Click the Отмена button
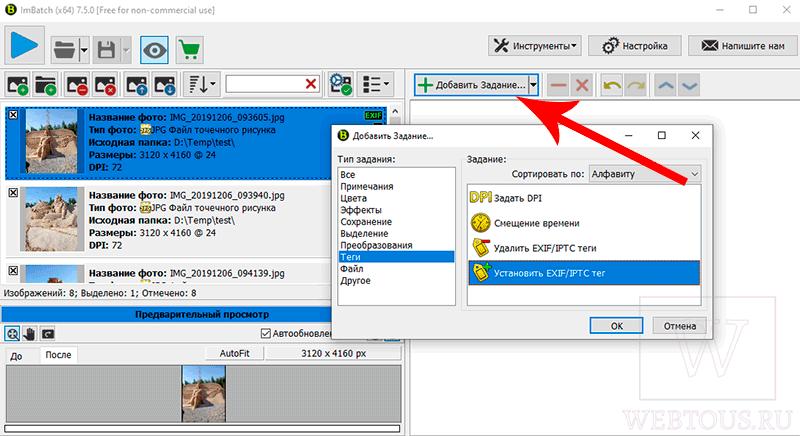This screenshot has height=436, width=800. [680, 326]
